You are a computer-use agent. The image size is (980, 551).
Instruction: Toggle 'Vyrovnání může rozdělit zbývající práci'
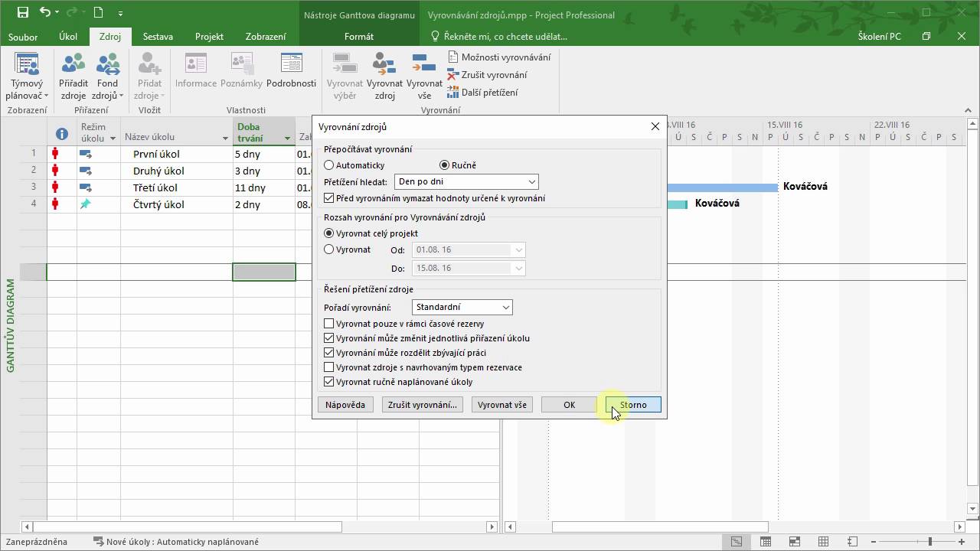click(x=329, y=353)
